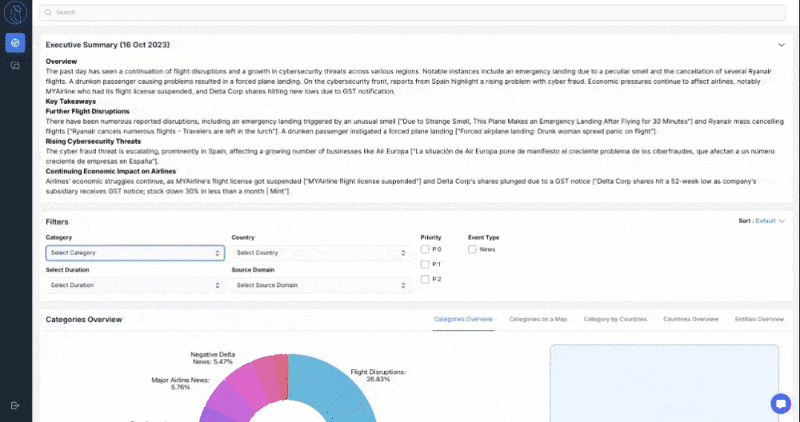Click the Further Flight Disruptions heading
The image size is (800, 422).
87,111
